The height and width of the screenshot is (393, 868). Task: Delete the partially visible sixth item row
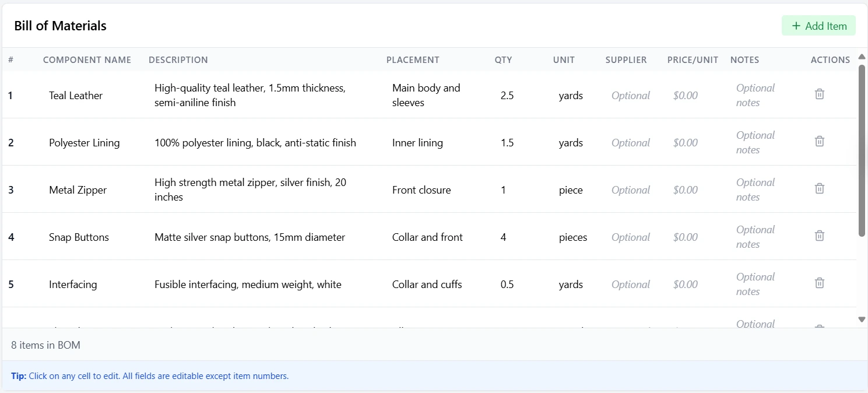[819, 328]
